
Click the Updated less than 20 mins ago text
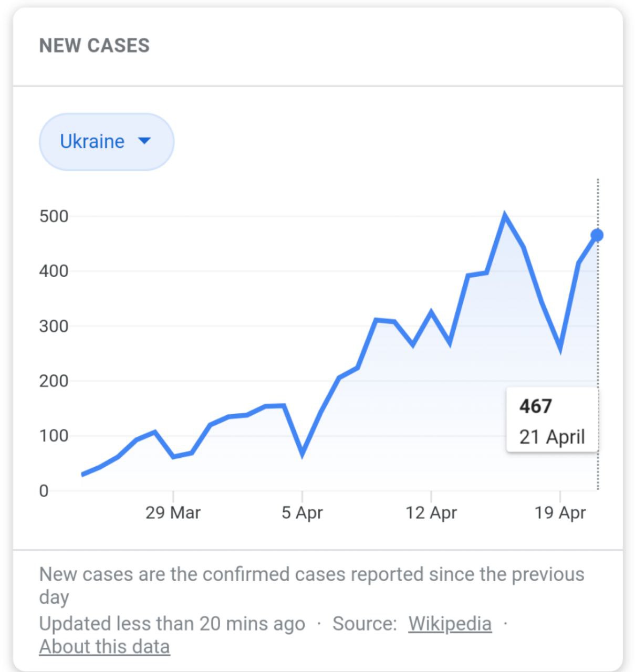172,624
